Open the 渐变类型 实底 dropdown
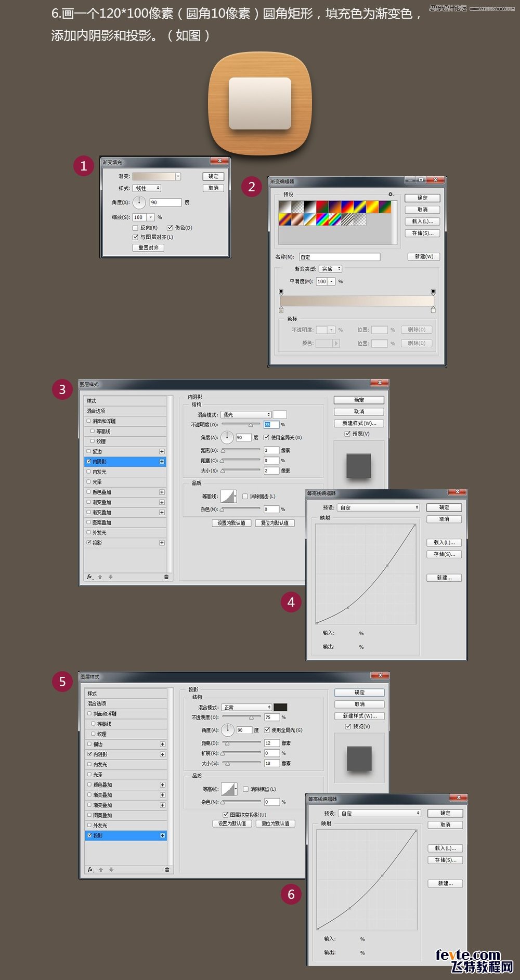Screen dimensions: 520x980 click(330, 269)
